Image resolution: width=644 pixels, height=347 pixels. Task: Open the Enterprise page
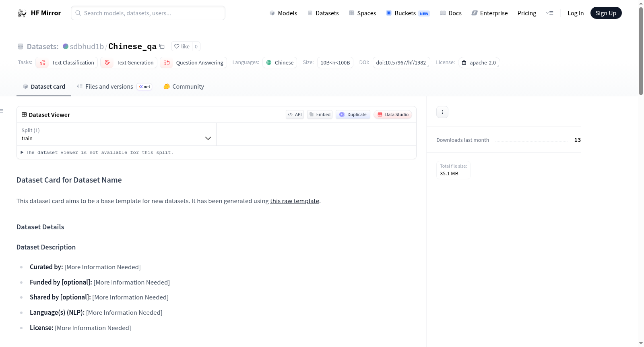pyautogui.click(x=489, y=13)
